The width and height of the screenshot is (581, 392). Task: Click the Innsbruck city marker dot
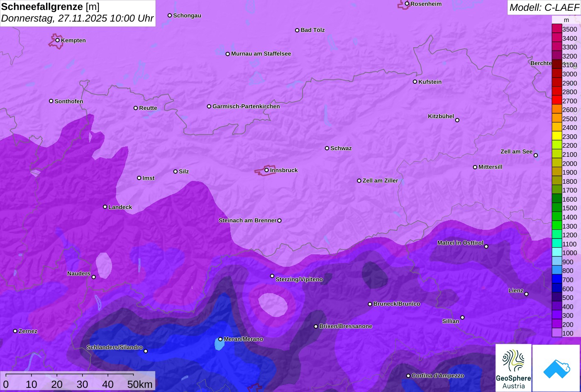(266, 170)
